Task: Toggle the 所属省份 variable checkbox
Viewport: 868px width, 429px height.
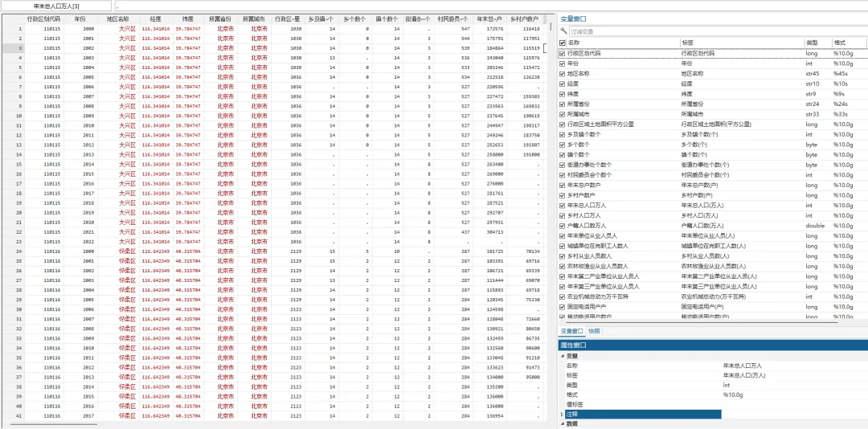Action: pyautogui.click(x=563, y=104)
